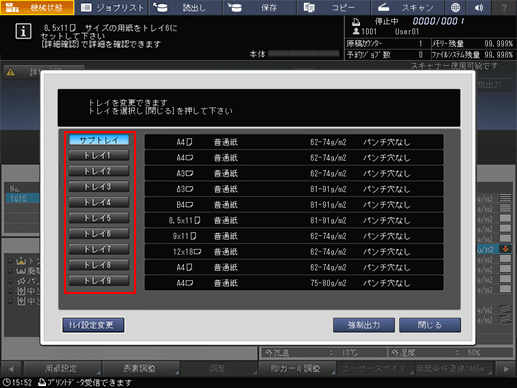This screenshot has width=517, height=388.
Task: Click the 本体 progress bar
Action: click(304, 54)
